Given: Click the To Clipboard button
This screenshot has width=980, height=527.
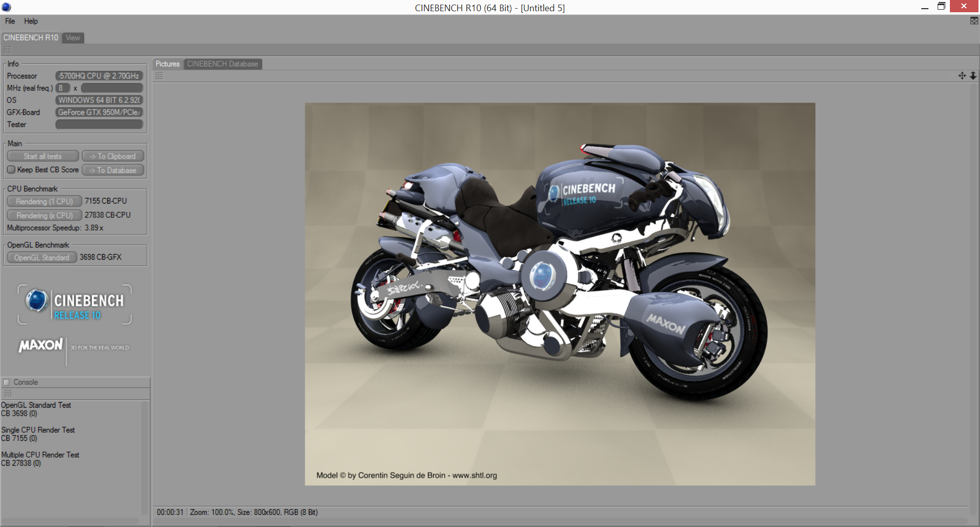Looking at the screenshot, I should click(113, 156).
